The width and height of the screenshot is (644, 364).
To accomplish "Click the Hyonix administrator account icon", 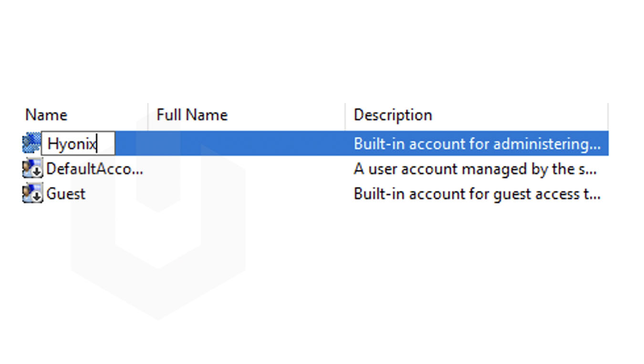I will click(x=31, y=144).
